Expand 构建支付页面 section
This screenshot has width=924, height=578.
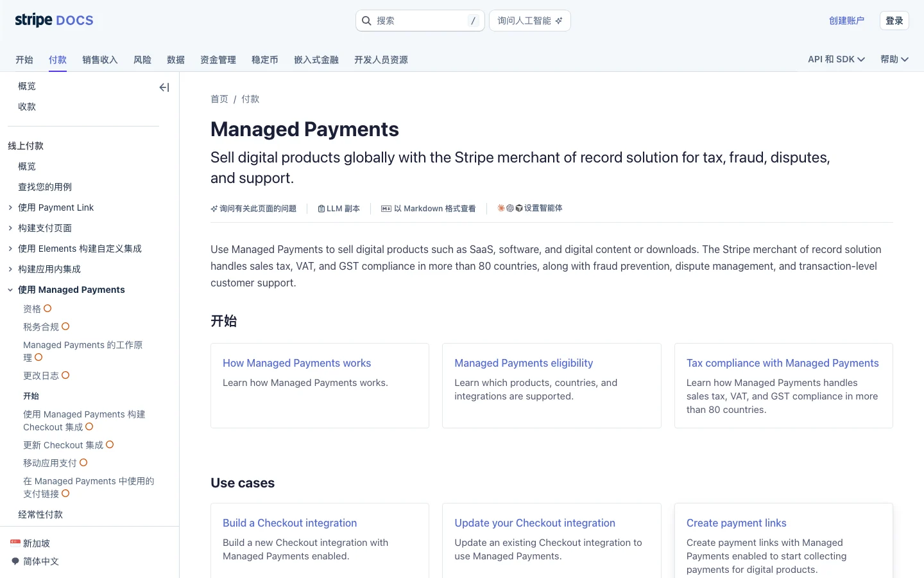[x=10, y=228]
